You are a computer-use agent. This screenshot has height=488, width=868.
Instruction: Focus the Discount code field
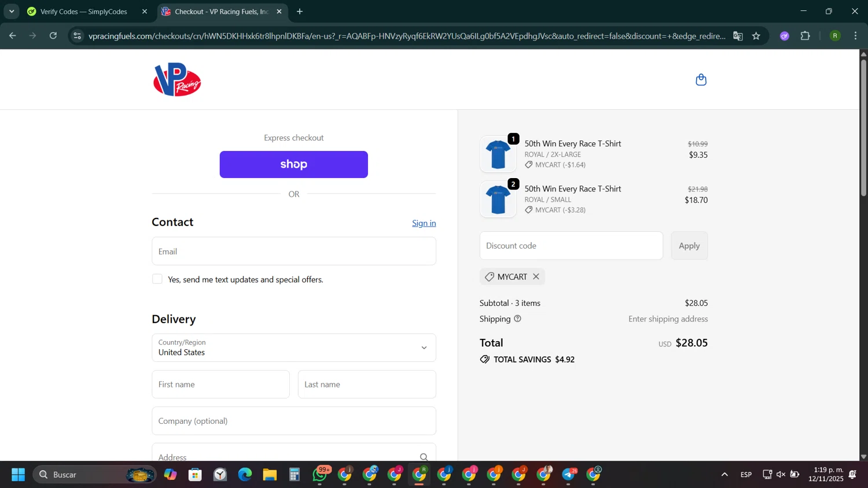click(x=571, y=246)
